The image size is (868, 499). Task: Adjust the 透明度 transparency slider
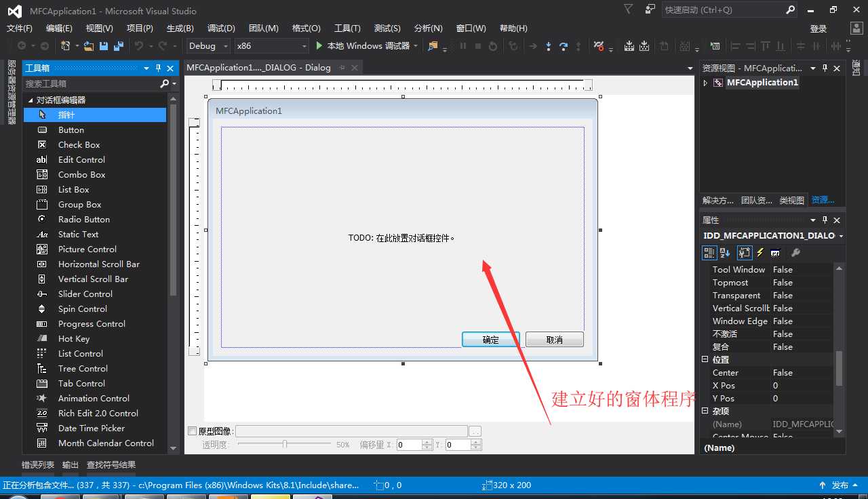(x=285, y=445)
